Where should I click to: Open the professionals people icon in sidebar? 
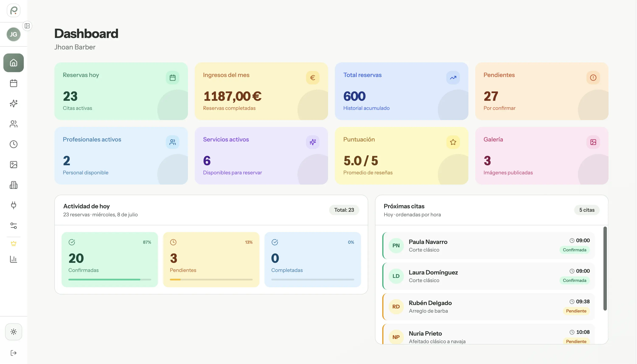coord(14,124)
